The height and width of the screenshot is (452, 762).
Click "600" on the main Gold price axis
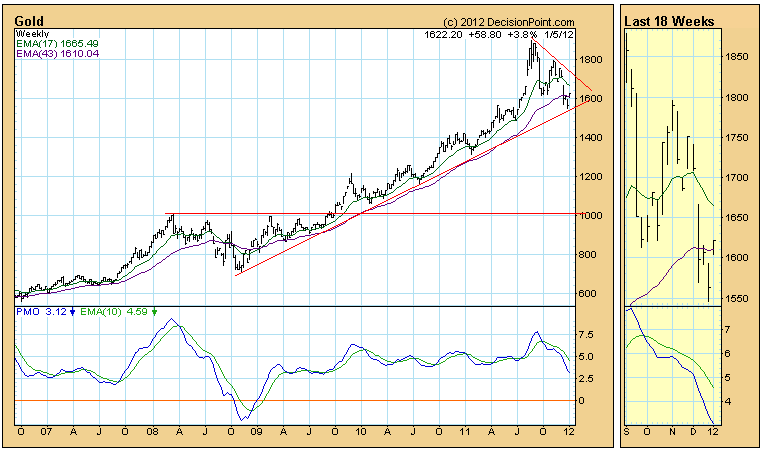[x=588, y=294]
